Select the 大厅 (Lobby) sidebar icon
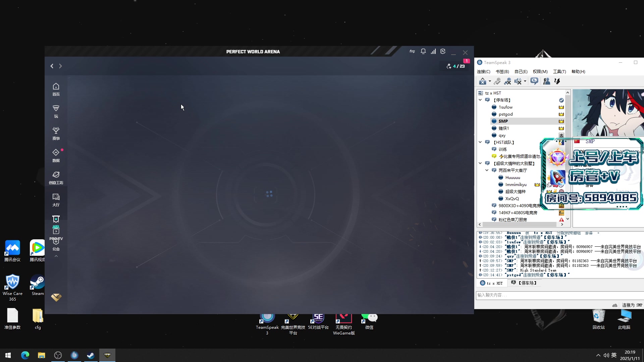 56,200
